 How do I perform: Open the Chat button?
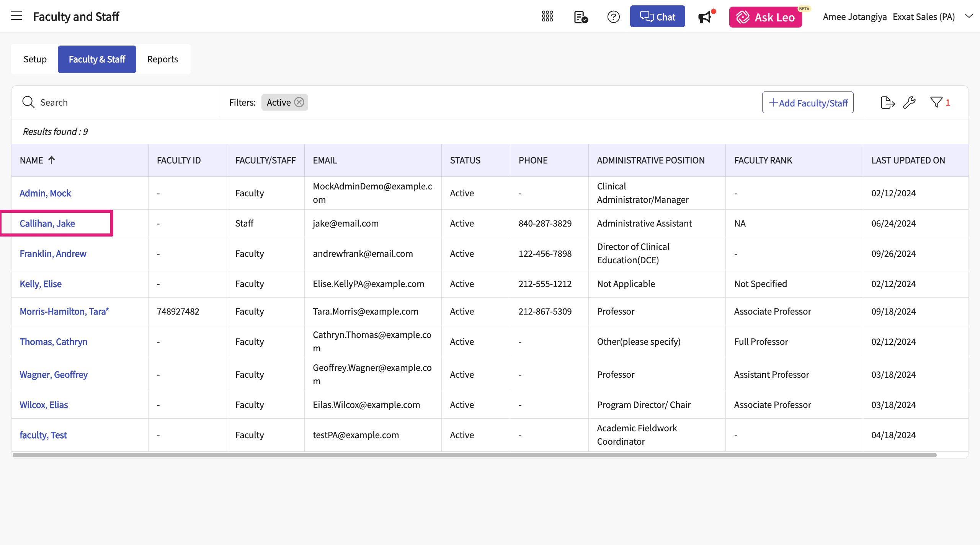[x=657, y=16]
